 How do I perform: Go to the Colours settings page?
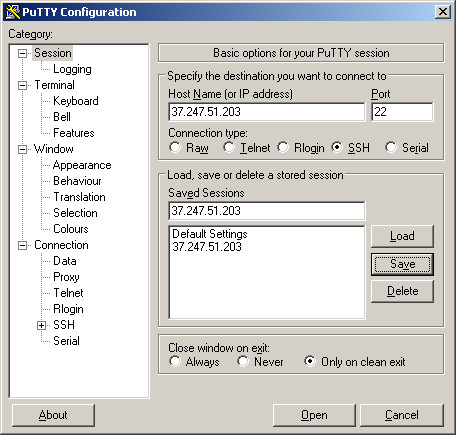pyautogui.click(x=71, y=229)
